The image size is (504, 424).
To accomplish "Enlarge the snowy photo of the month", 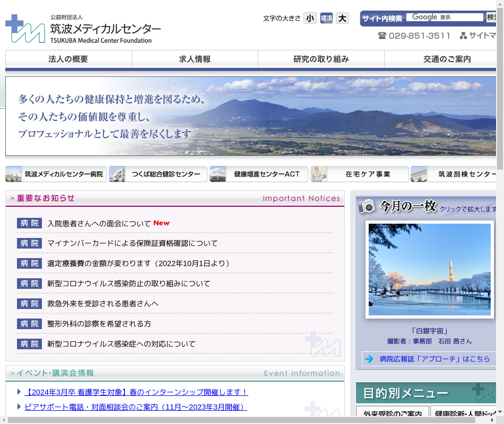I will 429,269.
